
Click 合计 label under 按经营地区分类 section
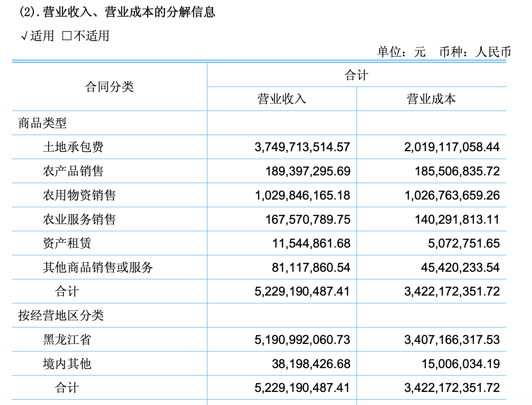click(67, 388)
